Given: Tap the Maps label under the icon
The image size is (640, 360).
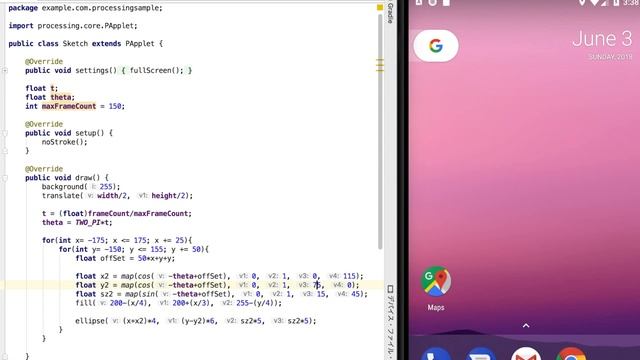Looking at the screenshot, I should 436,307.
